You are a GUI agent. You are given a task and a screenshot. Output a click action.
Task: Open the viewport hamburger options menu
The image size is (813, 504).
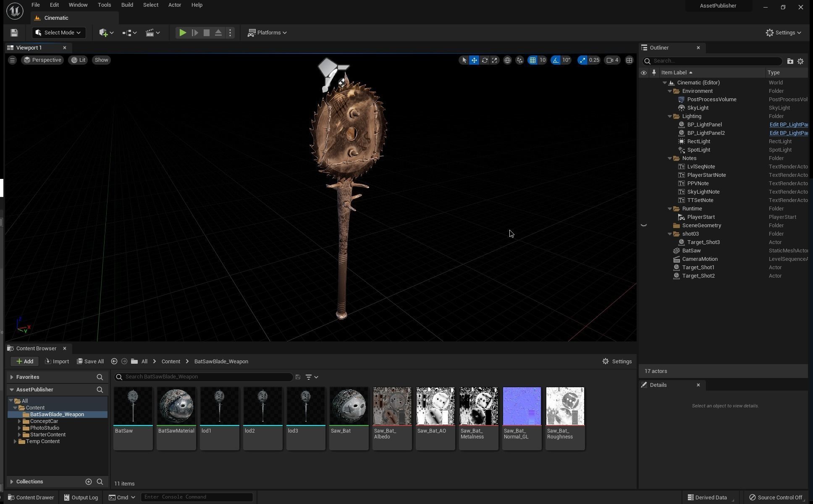click(12, 60)
